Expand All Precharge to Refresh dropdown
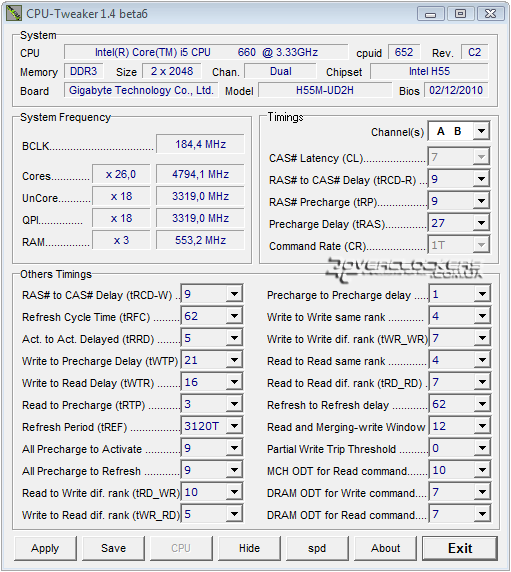This screenshot has height=572, width=511. [x=234, y=470]
